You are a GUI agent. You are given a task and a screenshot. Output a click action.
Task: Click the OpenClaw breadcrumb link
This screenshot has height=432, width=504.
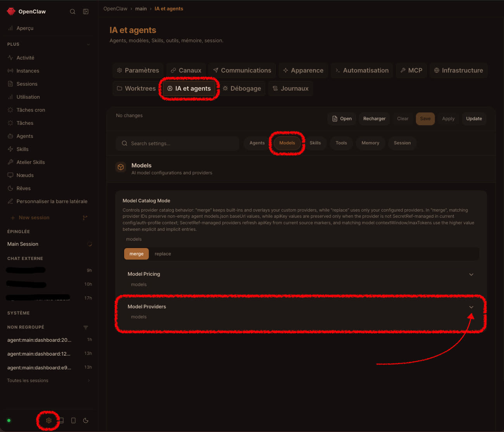[x=115, y=9]
